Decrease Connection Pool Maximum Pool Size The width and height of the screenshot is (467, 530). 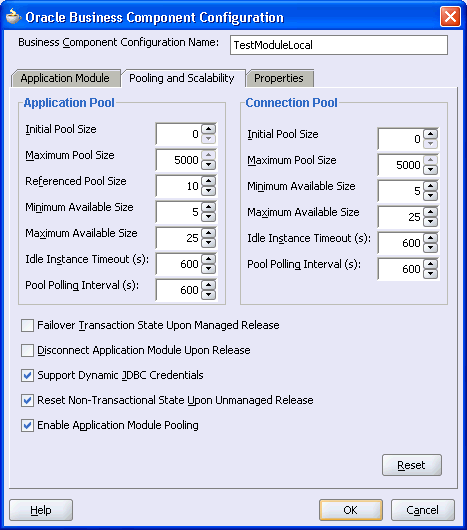[x=431, y=170]
